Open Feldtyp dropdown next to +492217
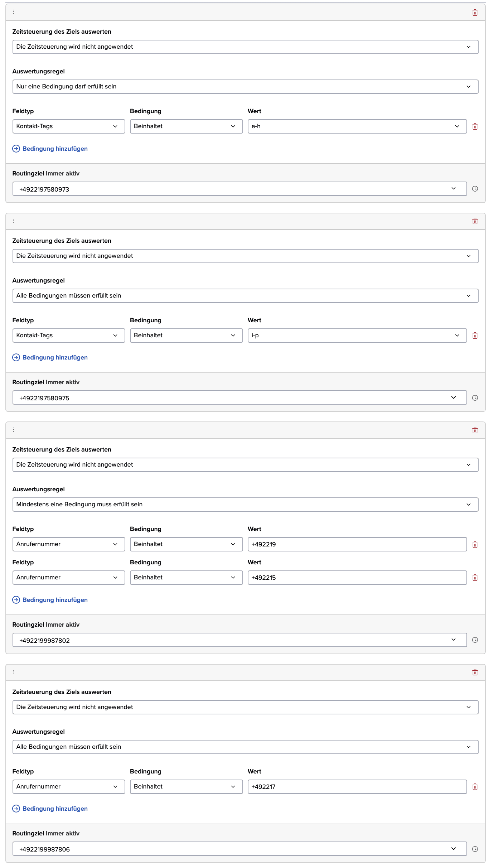 [69, 787]
